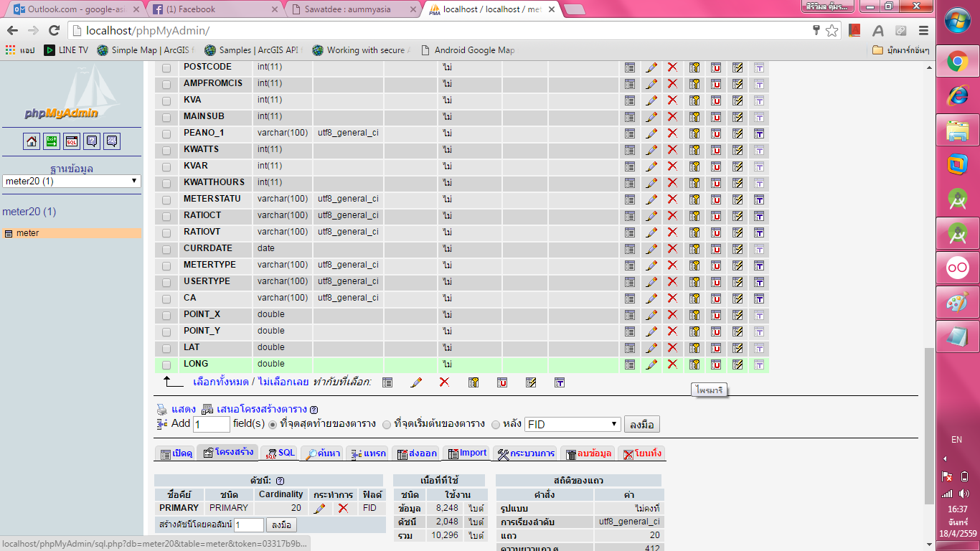Click the with-selected fulltext icon
This screenshot has height=551, width=980.
coord(560,382)
